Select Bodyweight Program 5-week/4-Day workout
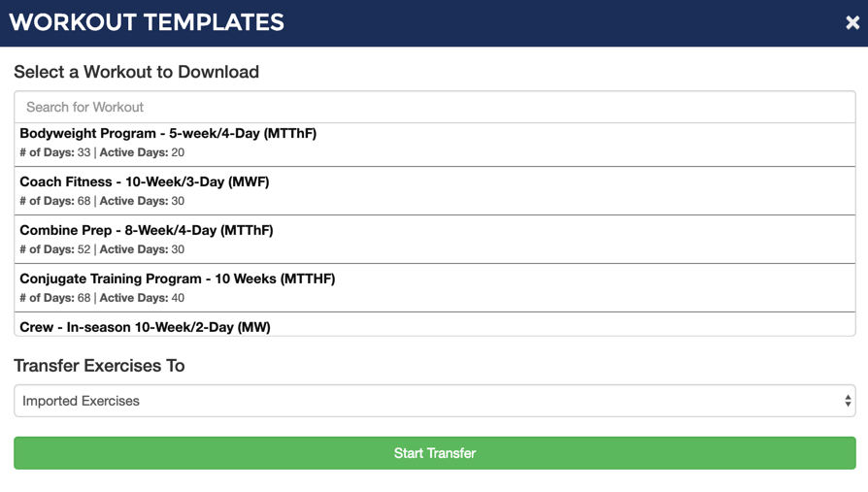868x492 pixels. click(x=435, y=144)
